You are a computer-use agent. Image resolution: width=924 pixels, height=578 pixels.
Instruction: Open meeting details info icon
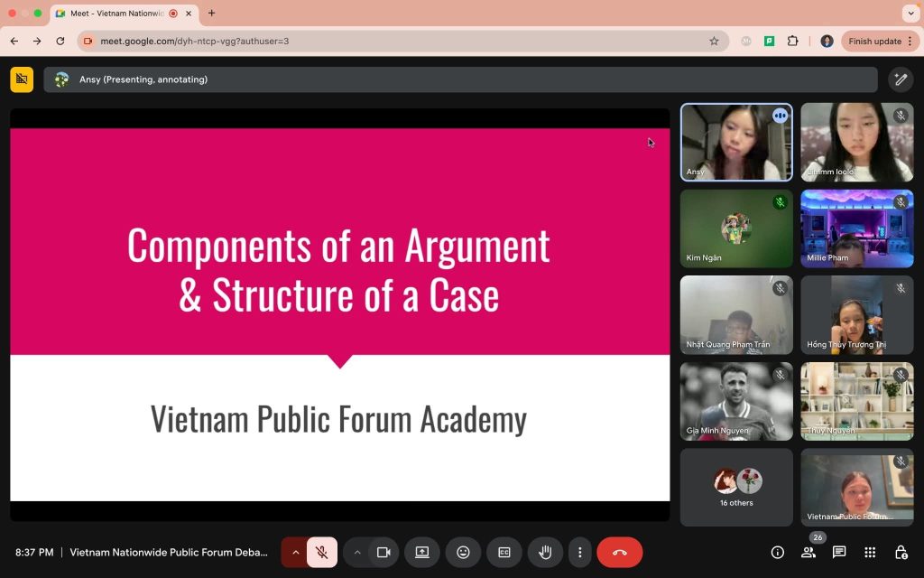click(x=777, y=553)
